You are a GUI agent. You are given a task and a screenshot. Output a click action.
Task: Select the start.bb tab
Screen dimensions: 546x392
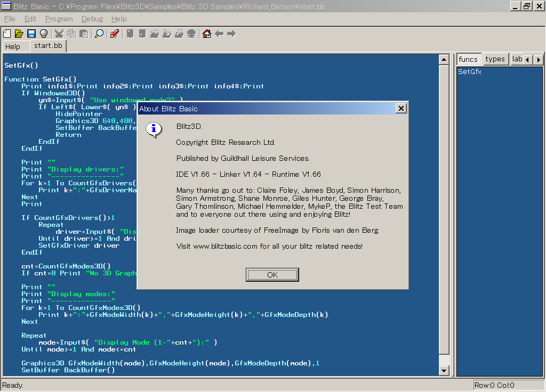click(48, 46)
